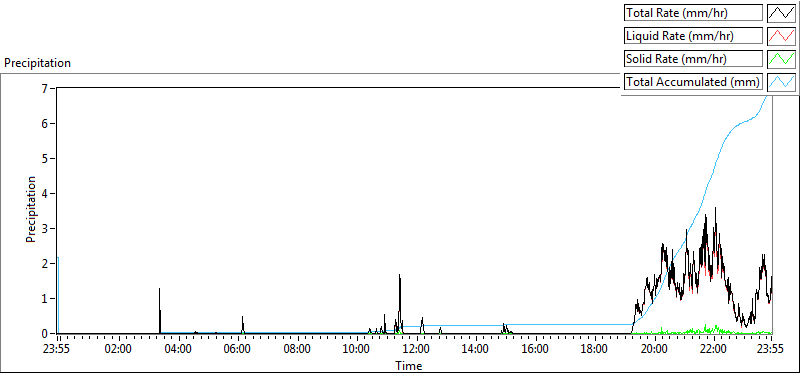Click the first 23:55 time axis label
Screen dimensions: 800x373
point(58,350)
